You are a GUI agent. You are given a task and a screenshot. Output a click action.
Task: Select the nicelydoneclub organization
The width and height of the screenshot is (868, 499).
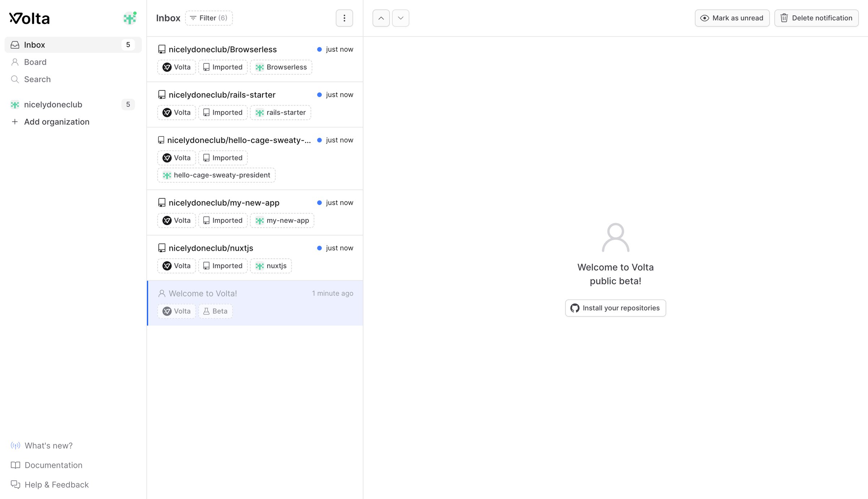pos(73,105)
